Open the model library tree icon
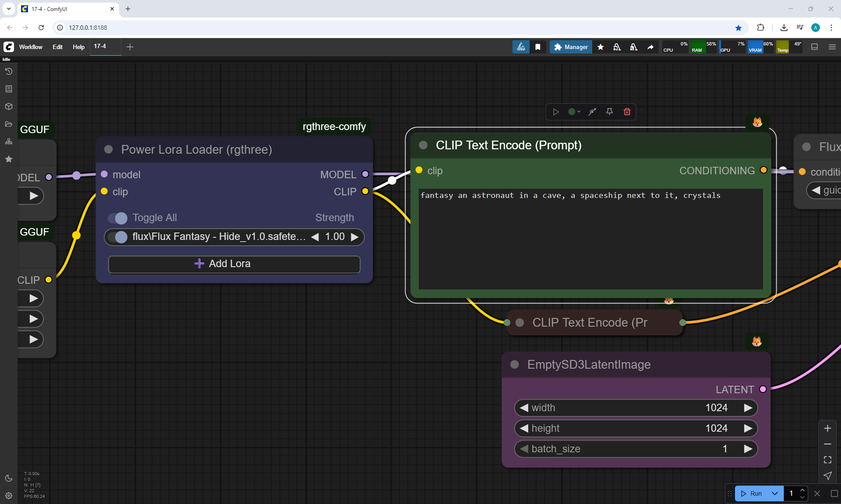 point(8,141)
